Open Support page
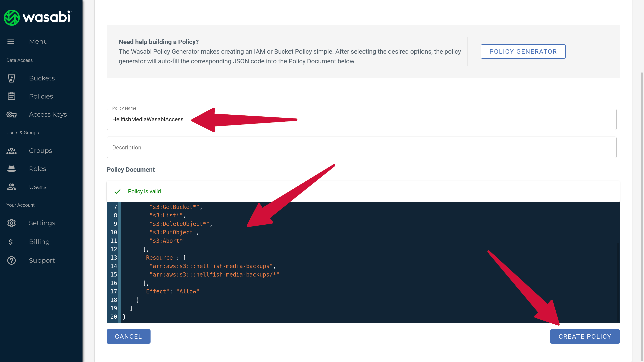The width and height of the screenshot is (644, 362). coord(42,260)
